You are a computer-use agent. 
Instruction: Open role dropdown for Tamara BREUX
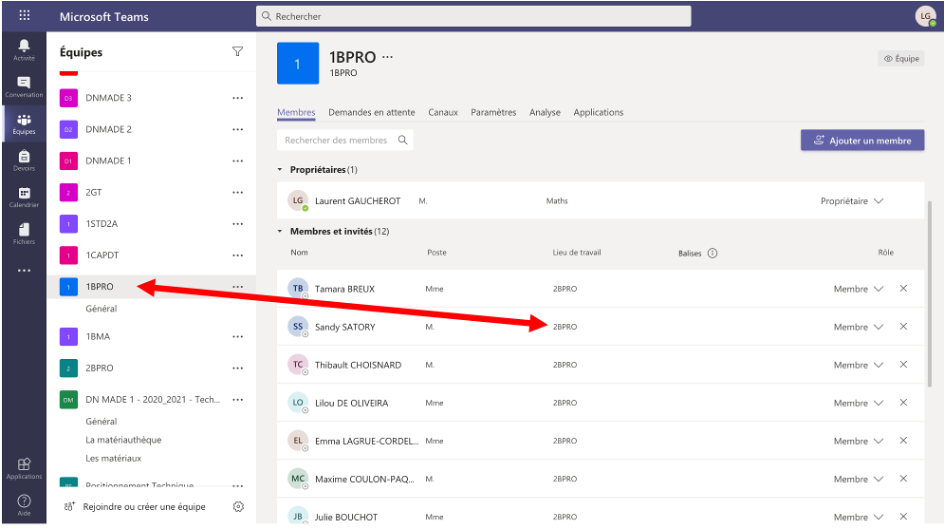tap(858, 289)
